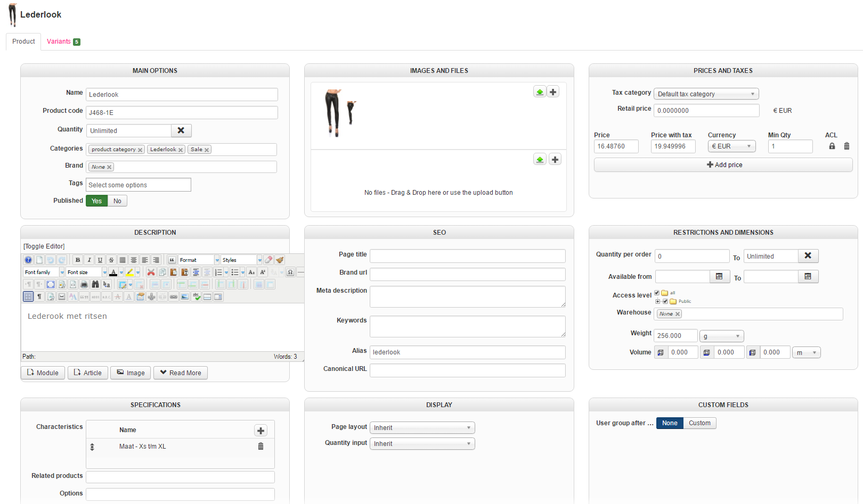
Task: Apply strikethrough in the description editor
Action: pos(111,260)
